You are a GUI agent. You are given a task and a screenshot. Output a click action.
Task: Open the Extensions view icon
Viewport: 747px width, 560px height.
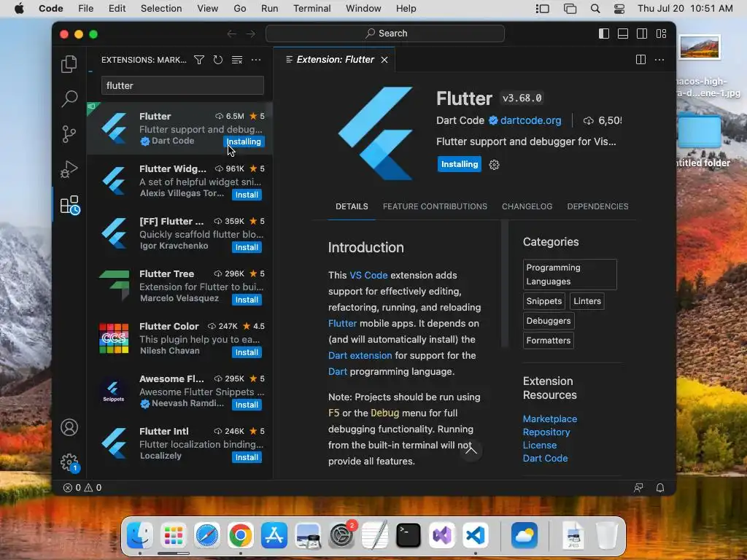[70, 205]
